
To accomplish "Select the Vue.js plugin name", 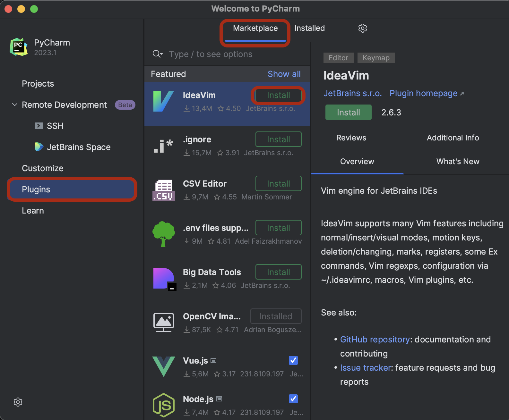I will (195, 361).
